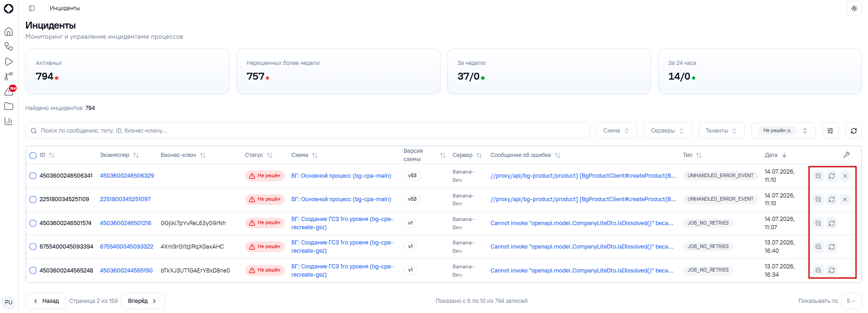View details of incident 4503600246506341
This screenshot has height=313, width=868.
(818, 176)
